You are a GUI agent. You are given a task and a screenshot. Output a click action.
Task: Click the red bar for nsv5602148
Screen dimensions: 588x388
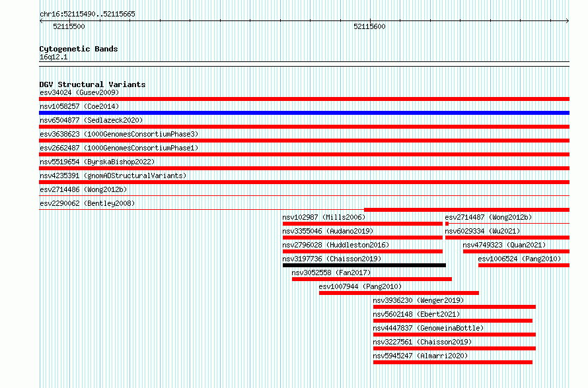(x=453, y=321)
